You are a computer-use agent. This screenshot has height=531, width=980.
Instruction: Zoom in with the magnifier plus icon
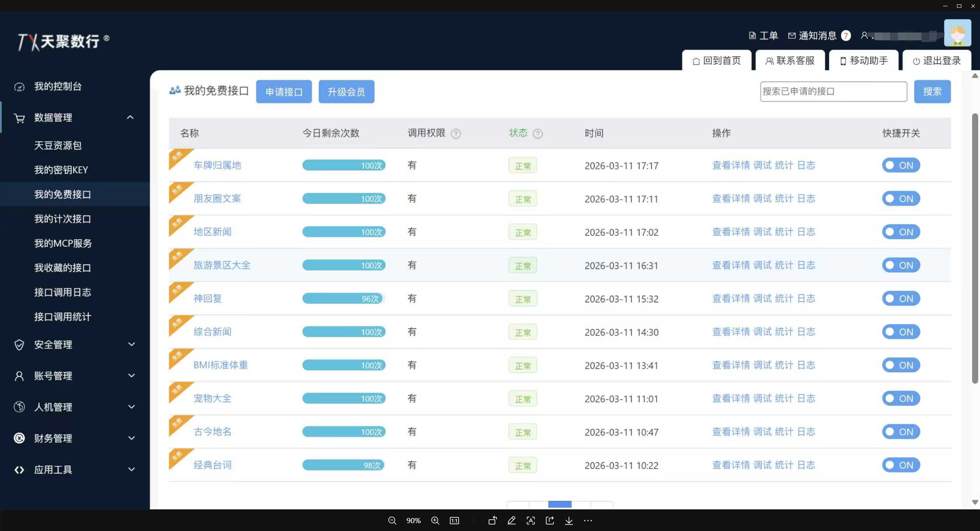435,521
